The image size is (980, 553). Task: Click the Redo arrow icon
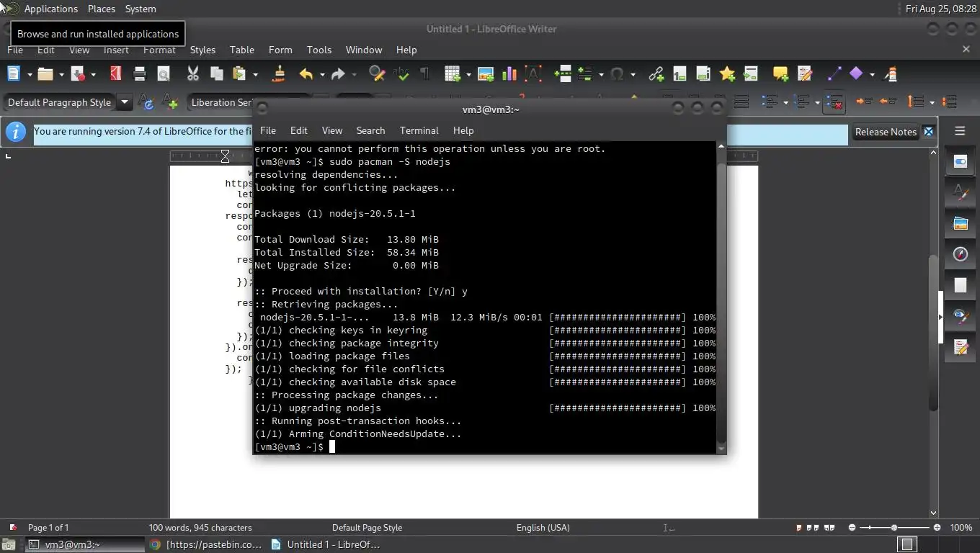tap(338, 73)
